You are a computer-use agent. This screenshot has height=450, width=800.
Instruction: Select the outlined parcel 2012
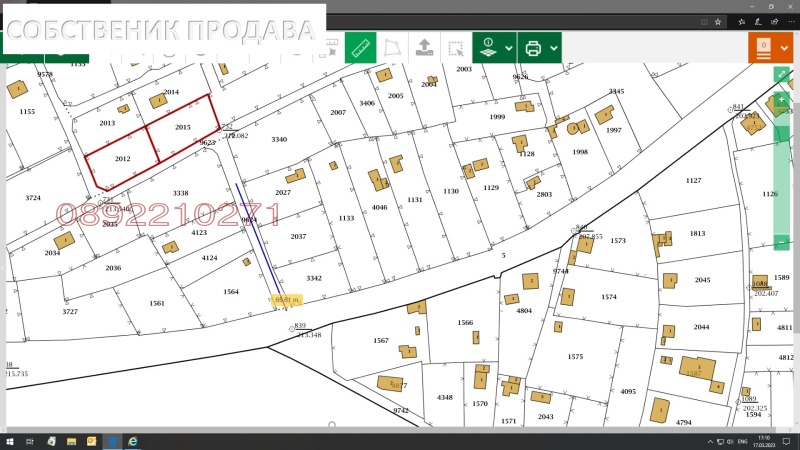click(x=122, y=159)
